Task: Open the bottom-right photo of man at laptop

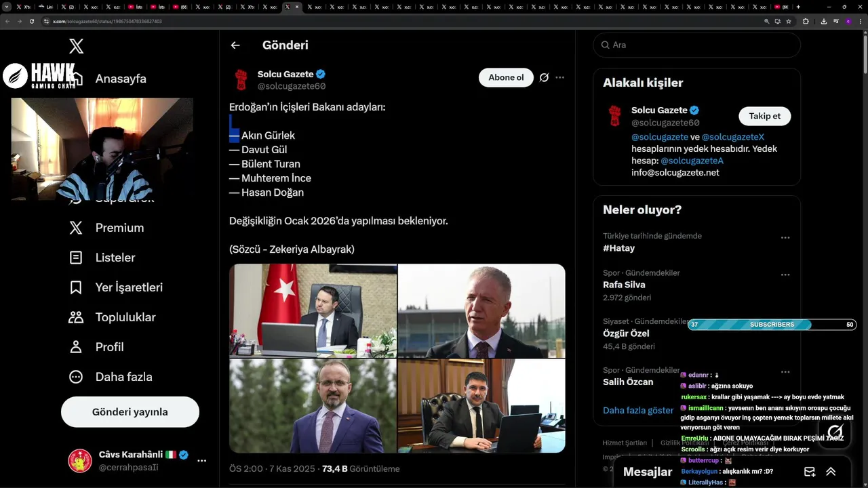Action: 481,406
